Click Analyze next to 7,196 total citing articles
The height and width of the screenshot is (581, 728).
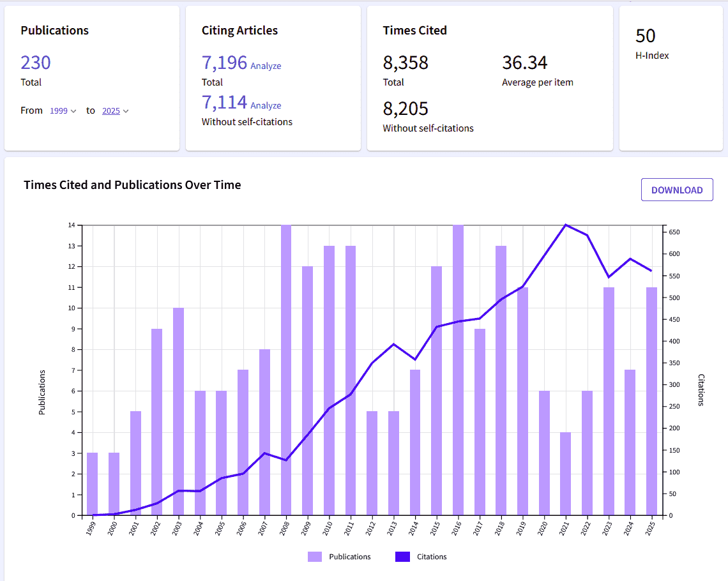pyautogui.click(x=265, y=65)
